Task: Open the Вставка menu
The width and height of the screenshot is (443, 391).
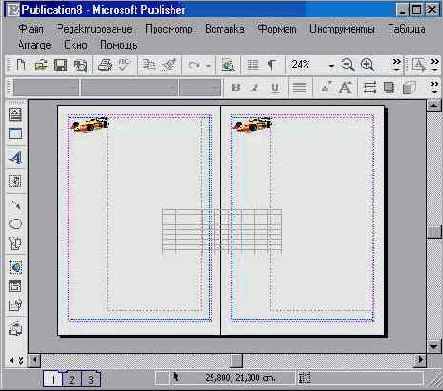Action: tap(225, 29)
